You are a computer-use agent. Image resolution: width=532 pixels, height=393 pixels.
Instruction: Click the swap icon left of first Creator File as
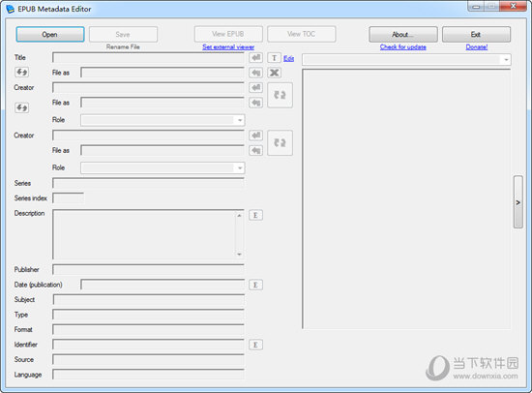pos(21,107)
